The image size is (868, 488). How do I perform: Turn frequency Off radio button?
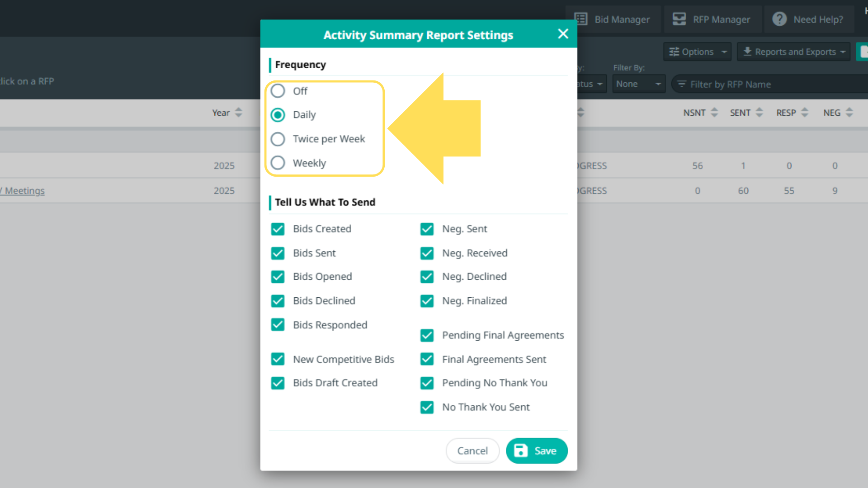coord(278,91)
